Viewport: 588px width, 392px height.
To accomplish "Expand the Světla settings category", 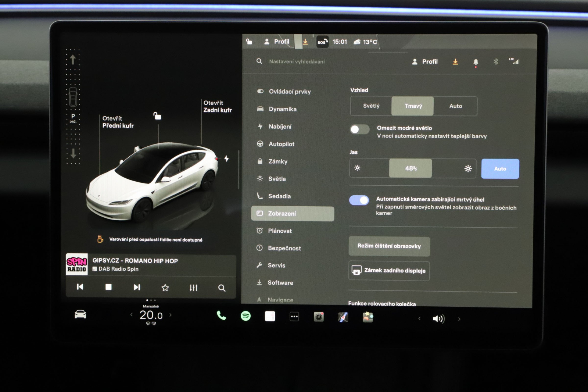I will pyautogui.click(x=277, y=179).
